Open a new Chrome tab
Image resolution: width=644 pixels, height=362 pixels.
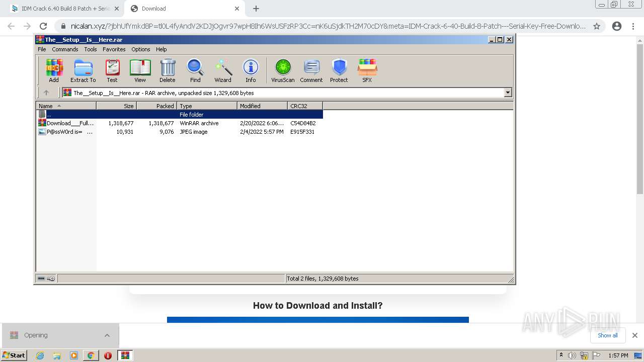click(x=256, y=9)
